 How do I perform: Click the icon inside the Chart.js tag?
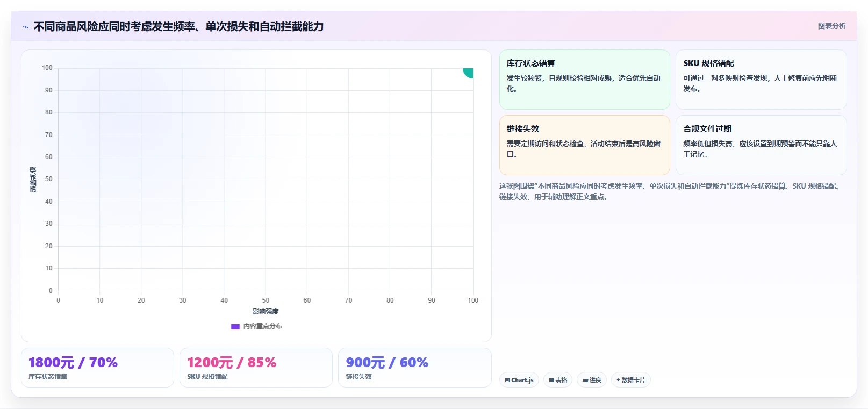coord(507,380)
